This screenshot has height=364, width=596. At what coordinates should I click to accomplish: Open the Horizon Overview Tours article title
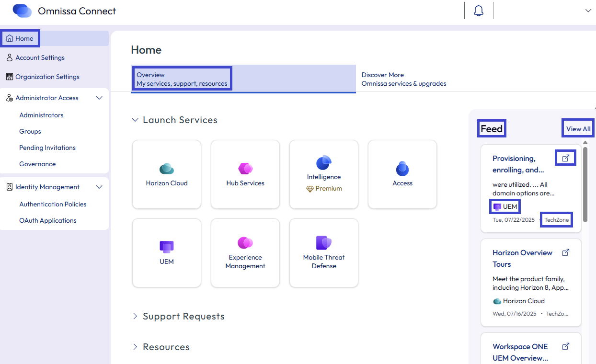pyautogui.click(x=522, y=258)
